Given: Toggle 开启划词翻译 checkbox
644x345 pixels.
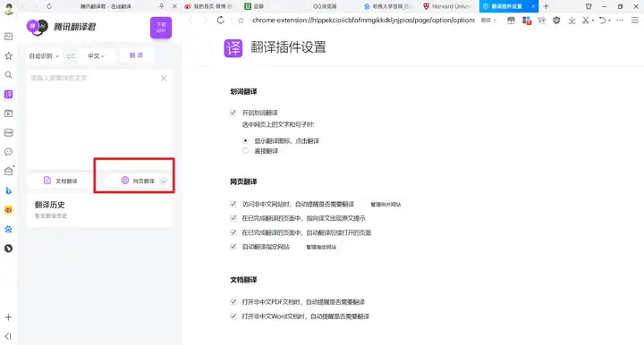Looking at the screenshot, I should [x=233, y=113].
